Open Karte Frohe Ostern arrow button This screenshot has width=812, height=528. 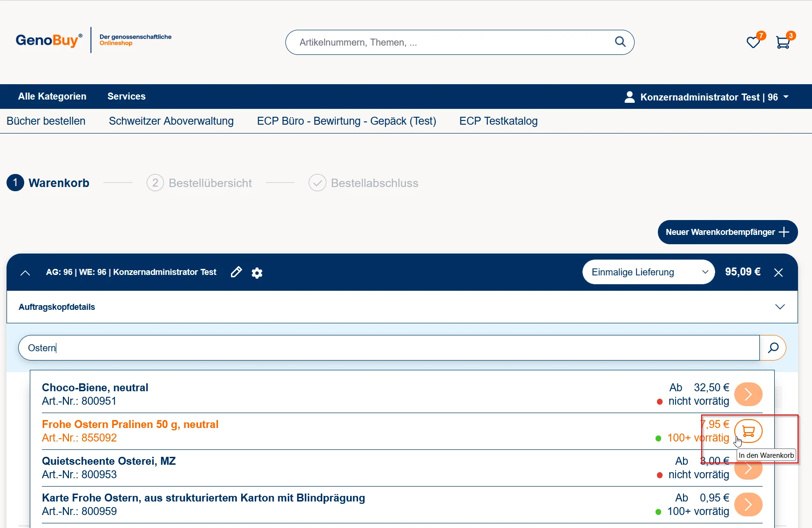click(748, 504)
